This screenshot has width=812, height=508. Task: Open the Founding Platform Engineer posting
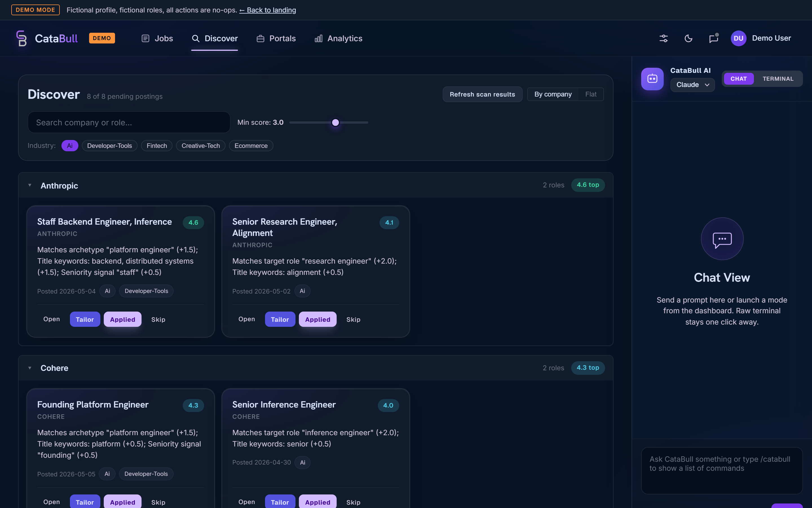[51, 502]
